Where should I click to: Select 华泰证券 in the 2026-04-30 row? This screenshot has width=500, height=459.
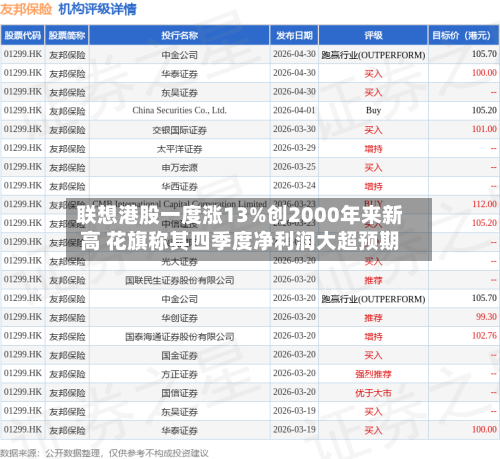click(x=179, y=73)
